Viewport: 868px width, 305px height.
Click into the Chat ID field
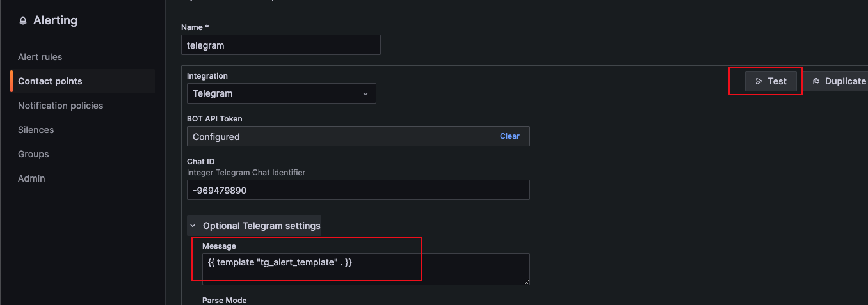tap(358, 191)
